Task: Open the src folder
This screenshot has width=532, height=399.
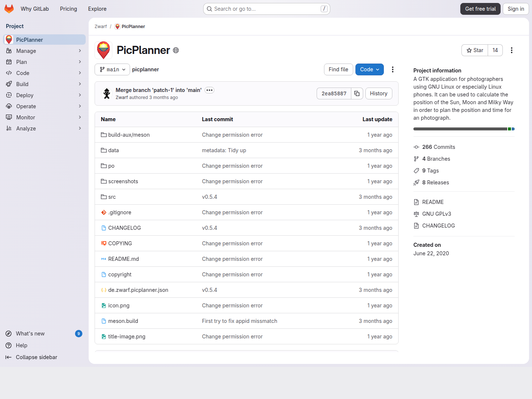Action: [x=112, y=197]
